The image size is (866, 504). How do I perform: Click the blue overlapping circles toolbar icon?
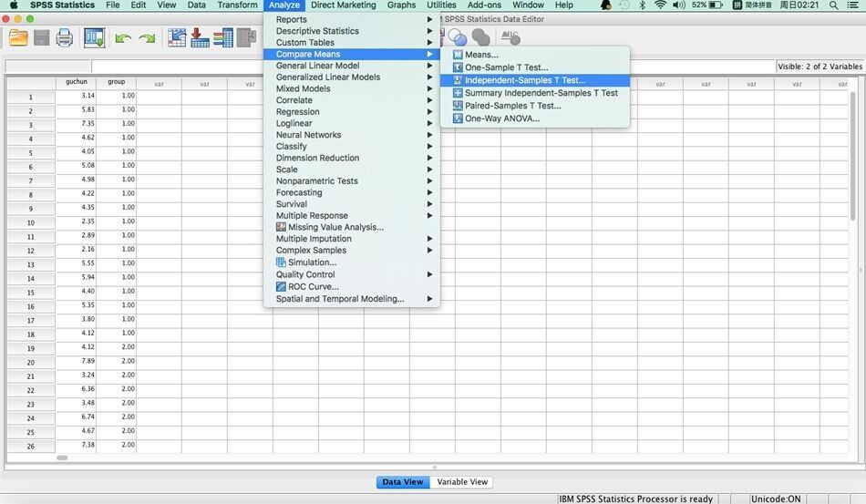tap(458, 37)
